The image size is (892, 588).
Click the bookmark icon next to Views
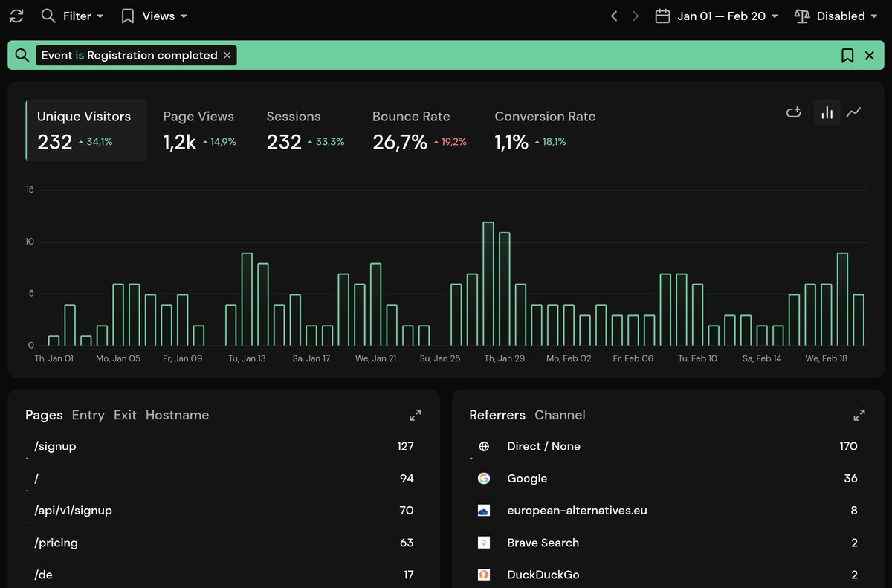[126, 16]
